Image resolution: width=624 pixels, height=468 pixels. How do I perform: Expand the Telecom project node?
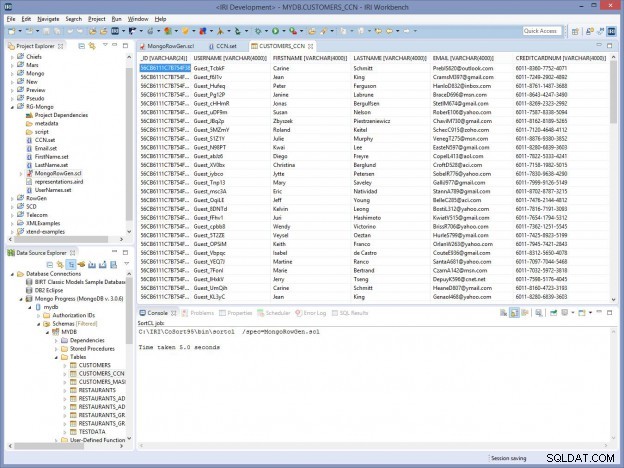pyautogui.click(x=12, y=215)
